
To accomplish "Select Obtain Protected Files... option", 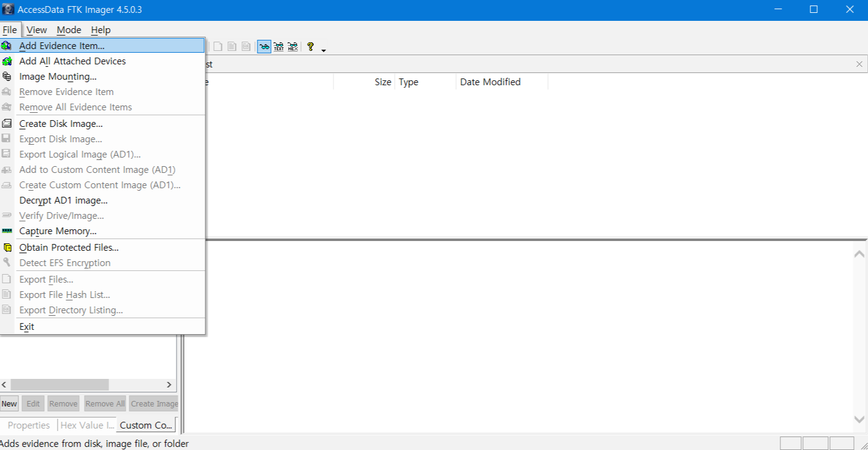I will pyautogui.click(x=102, y=247).
